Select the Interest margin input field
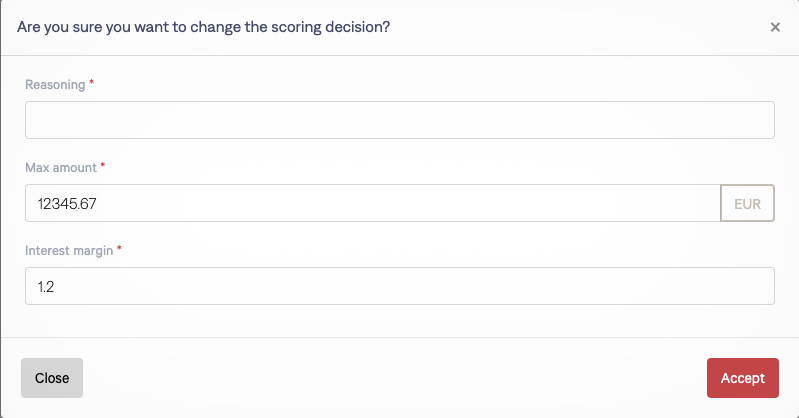 tap(399, 286)
